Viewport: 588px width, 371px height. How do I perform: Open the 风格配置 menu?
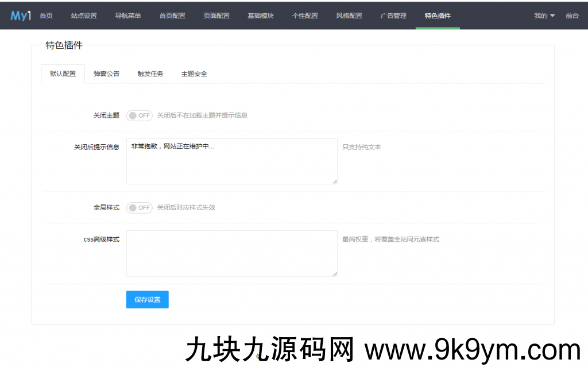pos(349,16)
